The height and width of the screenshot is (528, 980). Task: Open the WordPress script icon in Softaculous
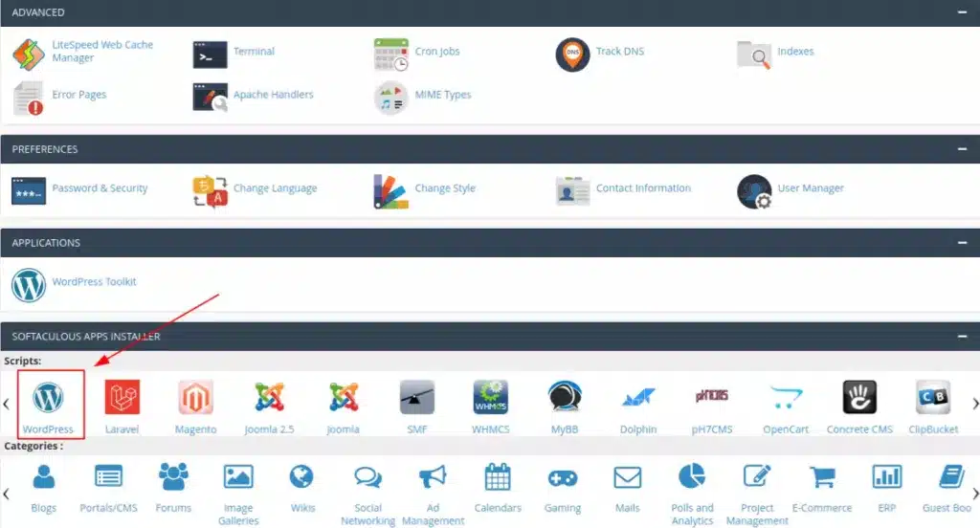pyautogui.click(x=48, y=397)
